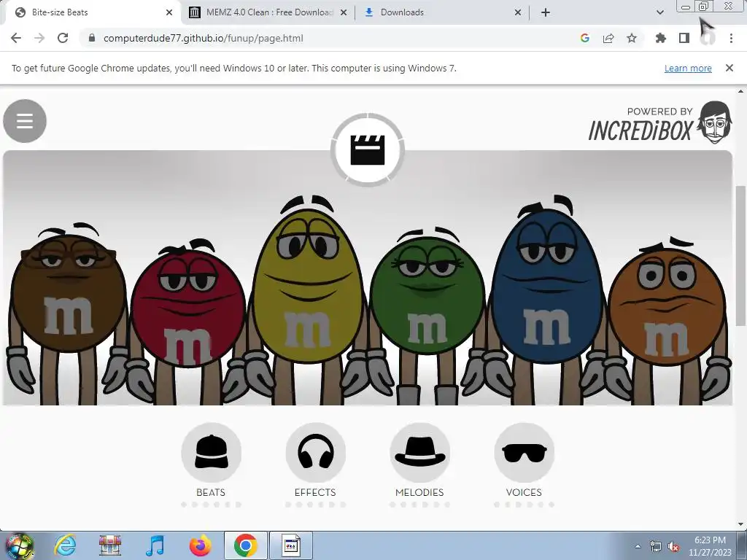Click the green M&M character
Viewport: 747px width, 560px height.
[x=427, y=295]
